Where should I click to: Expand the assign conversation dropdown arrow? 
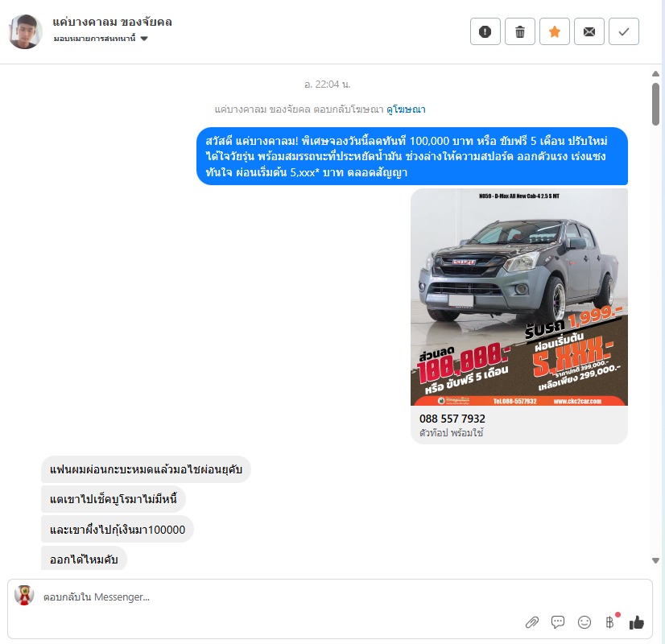click(x=144, y=39)
